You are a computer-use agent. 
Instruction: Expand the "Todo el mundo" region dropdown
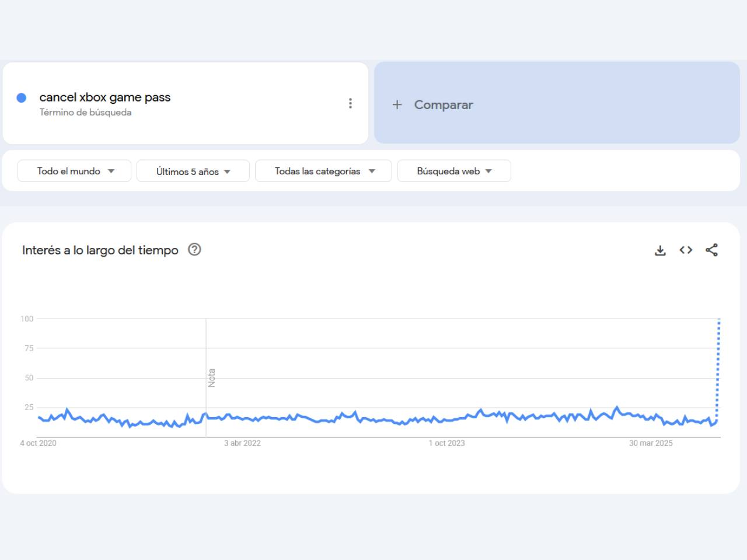(75, 171)
